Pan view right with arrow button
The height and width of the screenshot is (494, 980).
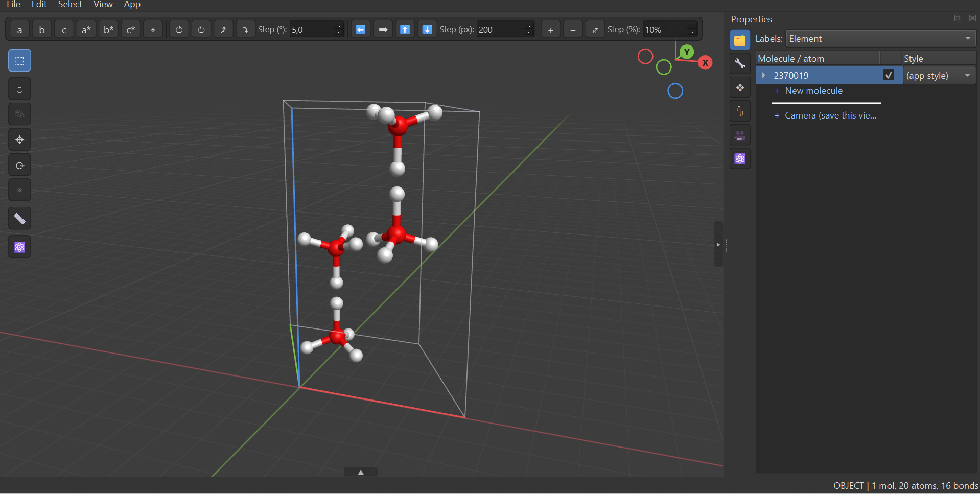pyautogui.click(x=383, y=30)
